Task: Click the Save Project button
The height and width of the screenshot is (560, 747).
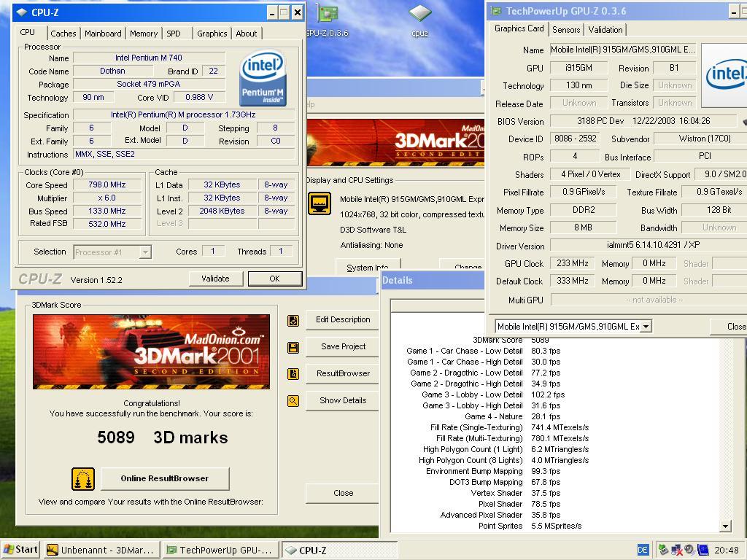Action: pos(343,346)
